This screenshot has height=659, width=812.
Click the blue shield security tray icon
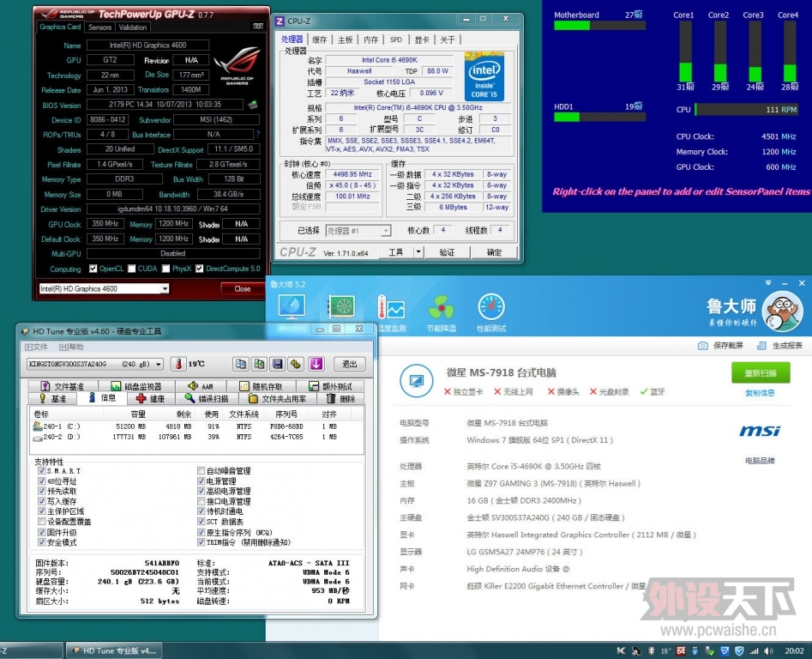(x=739, y=650)
